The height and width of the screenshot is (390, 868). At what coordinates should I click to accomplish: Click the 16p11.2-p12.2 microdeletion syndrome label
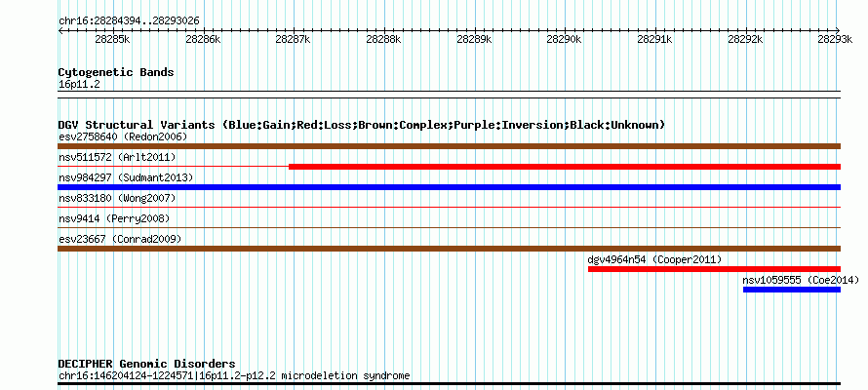click(x=305, y=376)
